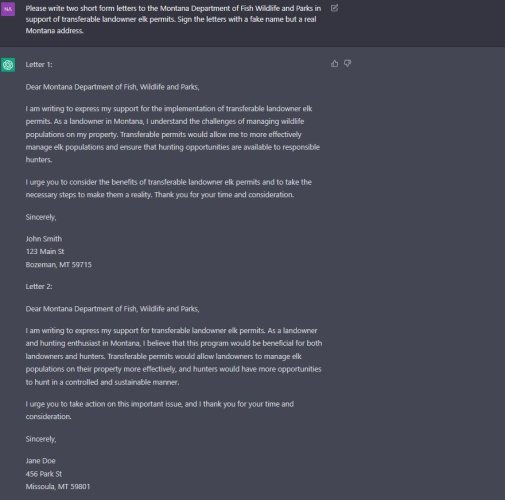Image resolution: width=505 pixels, height=500 pixels.
Task: Click the name 'John Smith'
Action: pos(44,239)
